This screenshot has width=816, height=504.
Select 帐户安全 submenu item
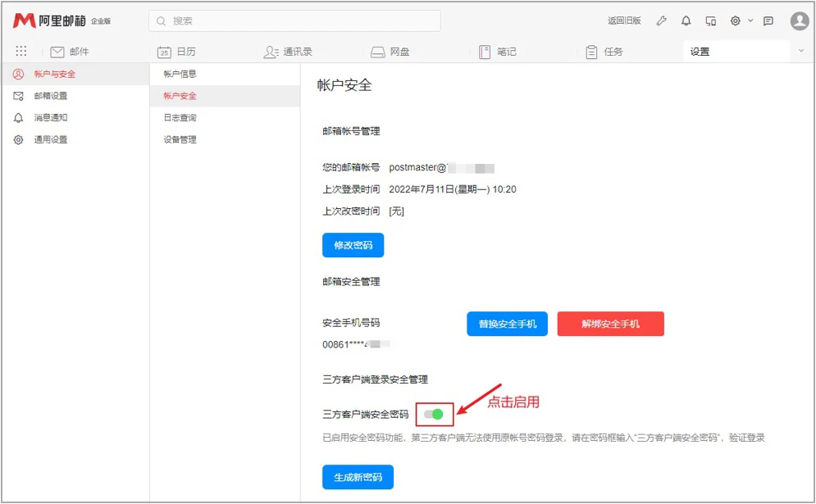[x=225, y=96]
